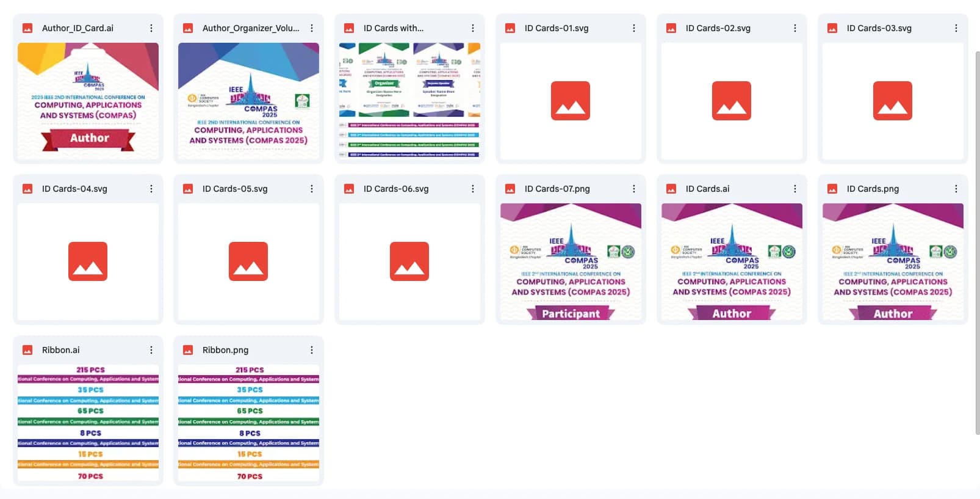980x499 pixels.
Task: Click the file name "ID Cards with..."
Action: pos(394,28)
